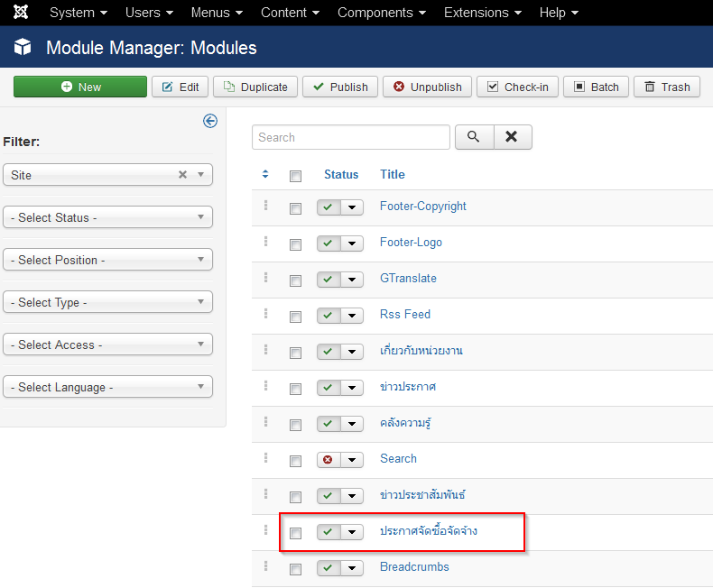Open the Footer-Copyright module link

tap(423, 207)
